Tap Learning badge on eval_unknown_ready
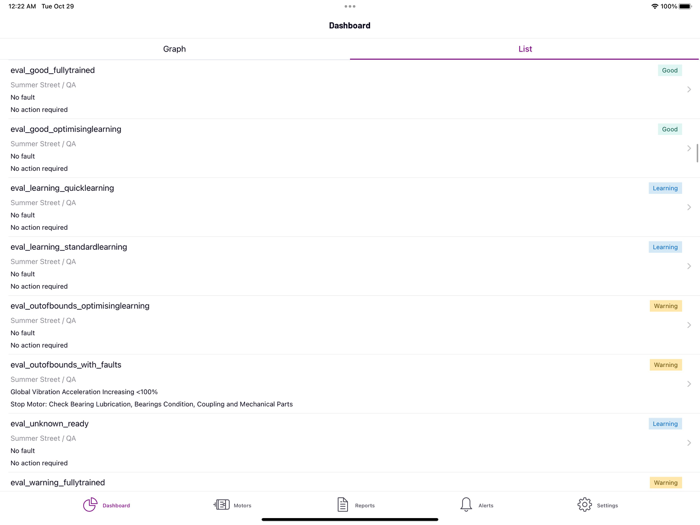The image size is (700, 525). point(665,424)
